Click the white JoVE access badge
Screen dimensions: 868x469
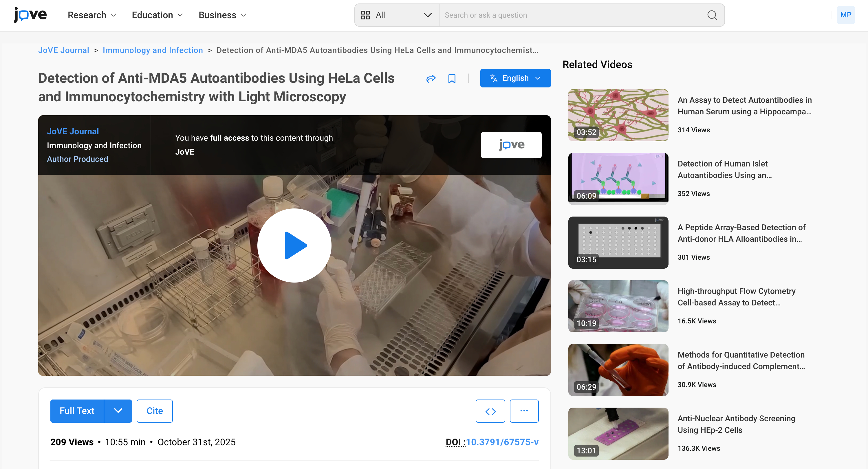pos(511,145)
